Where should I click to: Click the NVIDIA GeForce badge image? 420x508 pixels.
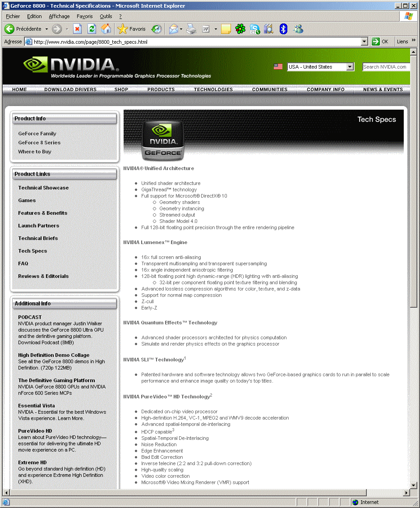coord(163,141)
